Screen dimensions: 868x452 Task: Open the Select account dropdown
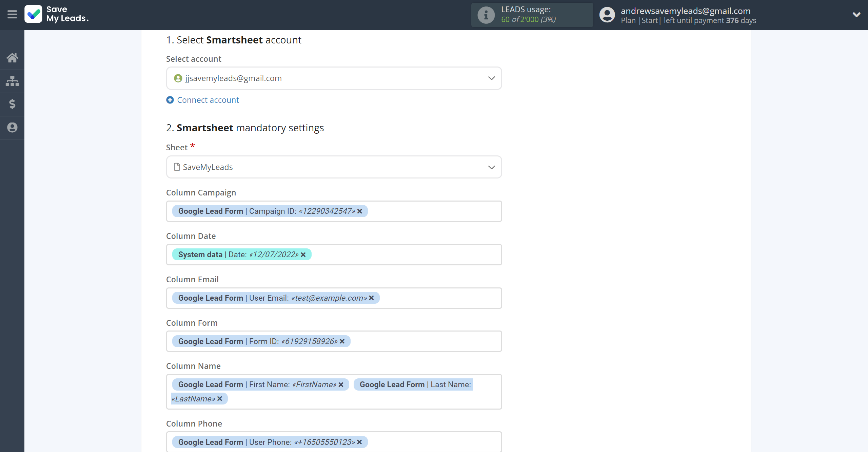pos(334,78)
